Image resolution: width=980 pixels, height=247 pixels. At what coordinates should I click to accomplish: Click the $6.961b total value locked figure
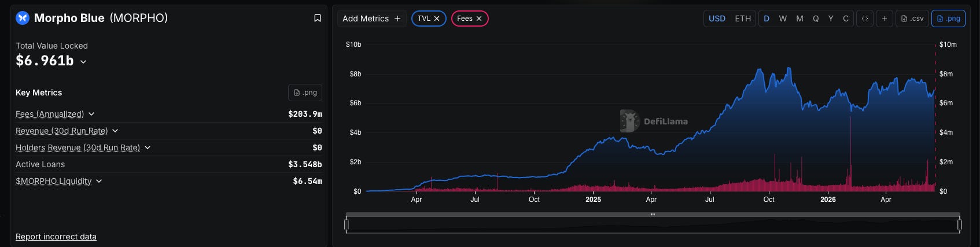pos(45,61)
